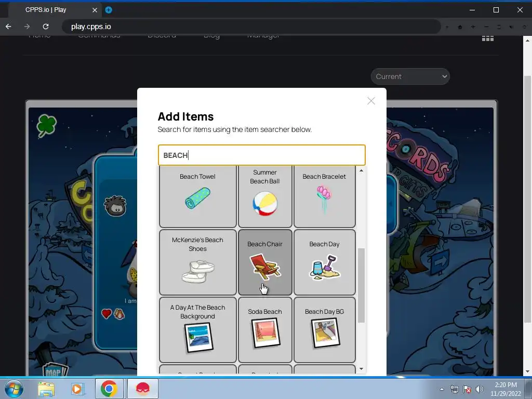532x399 pixels.
Task: Select the Beach Towel item tile
Action: point(197,196)
